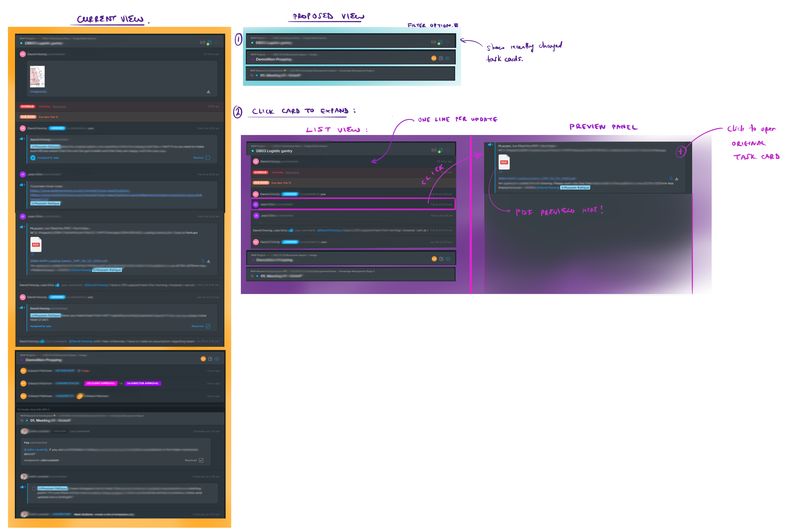Click @David Kwong mention in preview panel

pos(548,188)
